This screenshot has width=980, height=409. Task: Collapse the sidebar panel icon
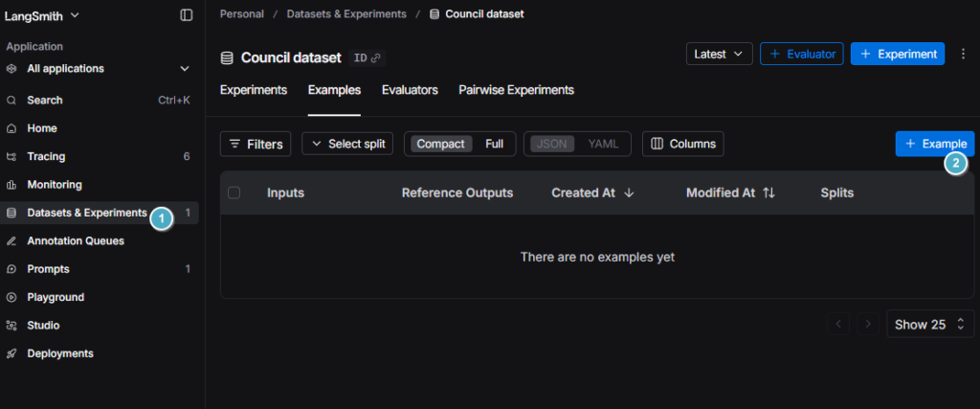pyautogui.click(x=186, y=15)
